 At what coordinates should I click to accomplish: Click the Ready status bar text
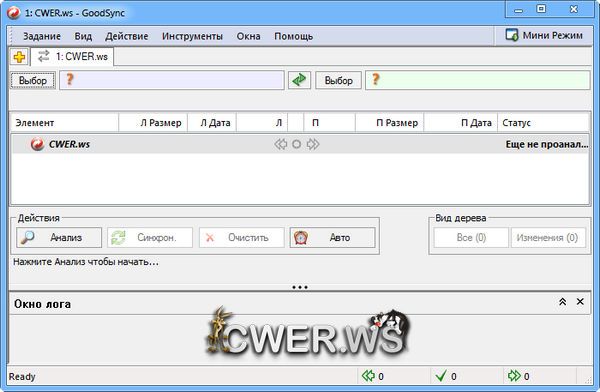pos(22,377)
